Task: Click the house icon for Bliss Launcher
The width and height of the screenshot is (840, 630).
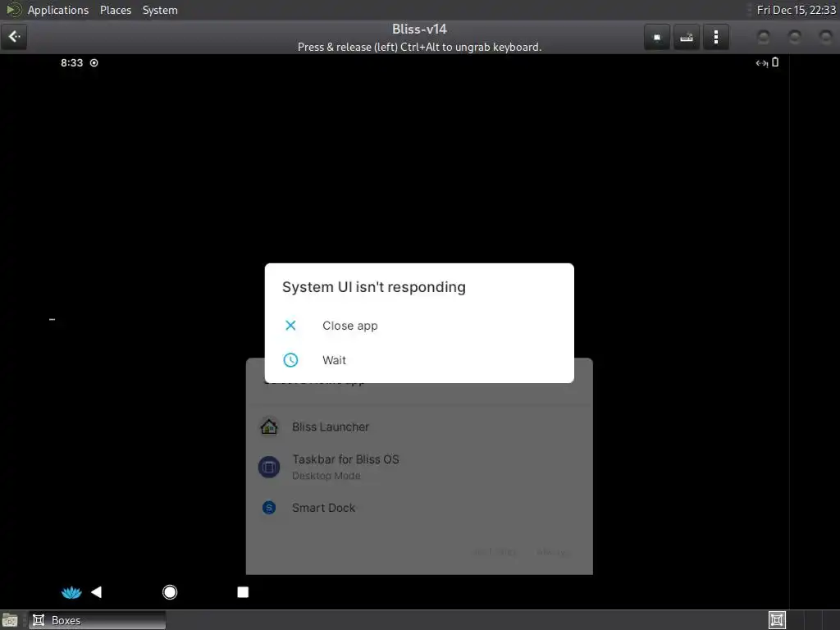Action: (269, 427)
